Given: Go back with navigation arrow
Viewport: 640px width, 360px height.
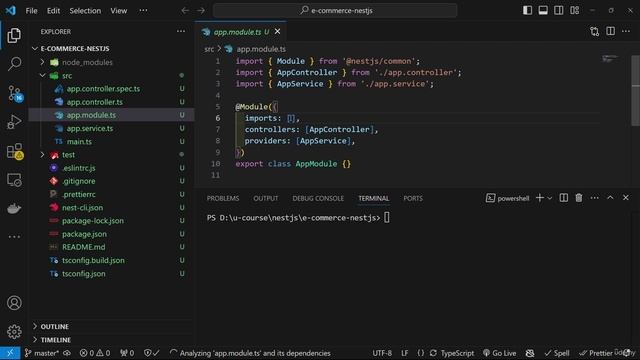Looking at the screenshot, I should coord(185,11).
